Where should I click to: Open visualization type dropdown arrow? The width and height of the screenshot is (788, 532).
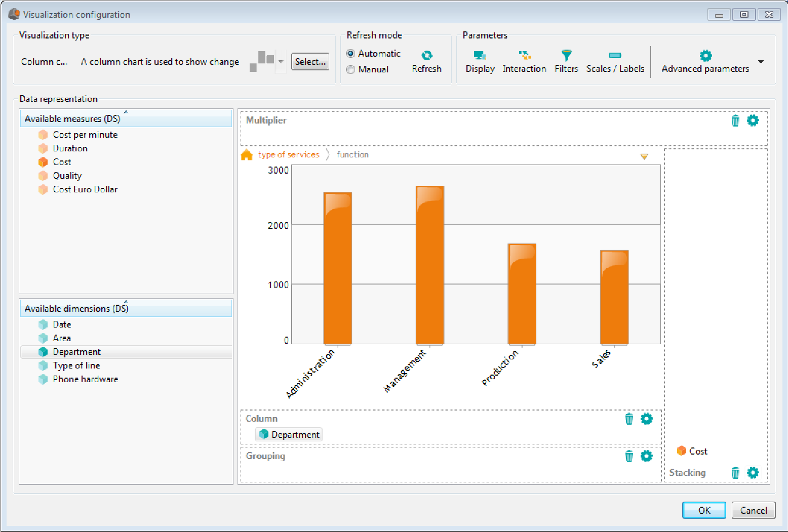(x=281, y=62)
